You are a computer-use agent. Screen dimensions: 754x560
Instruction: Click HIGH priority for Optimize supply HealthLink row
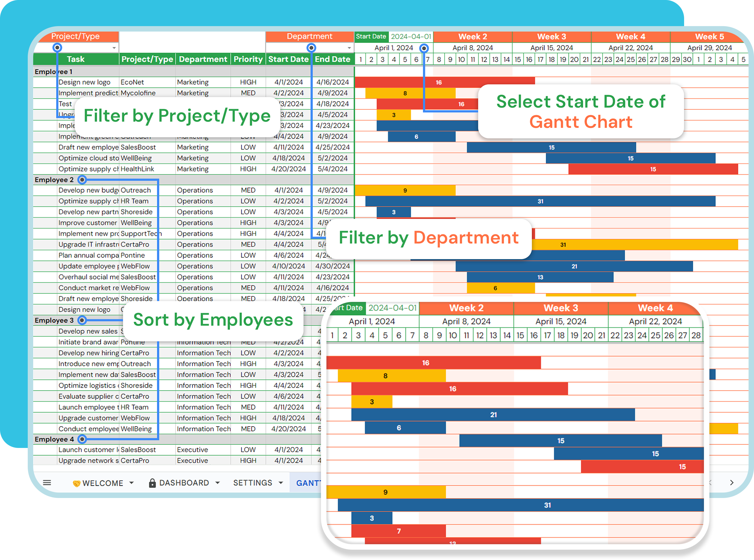coord(248,169)
